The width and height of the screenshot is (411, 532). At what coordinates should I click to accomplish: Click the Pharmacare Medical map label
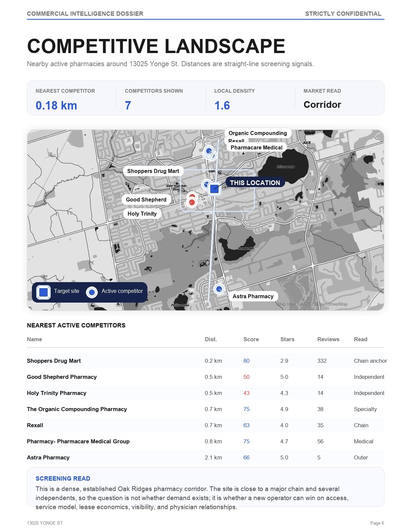(x=257, y=147)
